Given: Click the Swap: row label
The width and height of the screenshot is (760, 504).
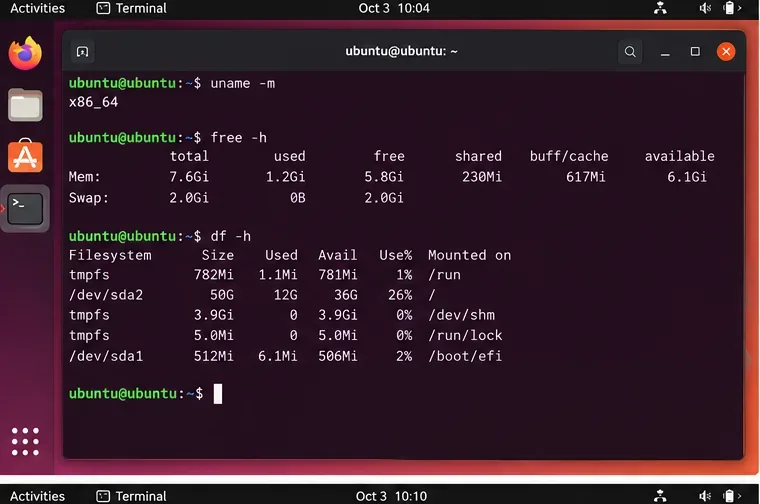Looking at the screenshot, I should pyautogui.click(x=89, y=198).
